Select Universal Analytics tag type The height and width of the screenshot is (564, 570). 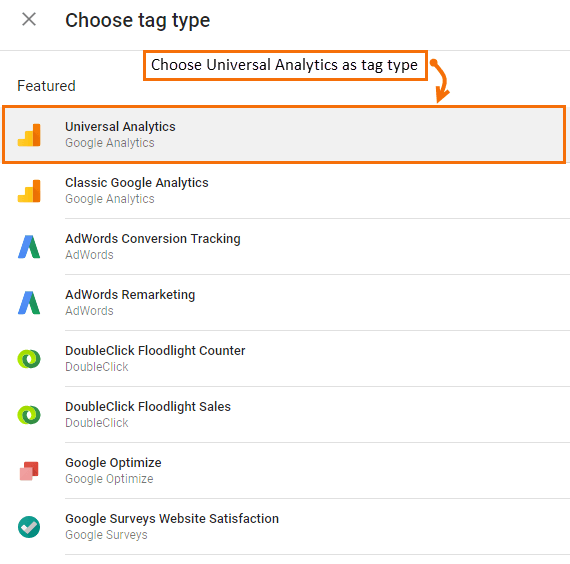point(284,135)
